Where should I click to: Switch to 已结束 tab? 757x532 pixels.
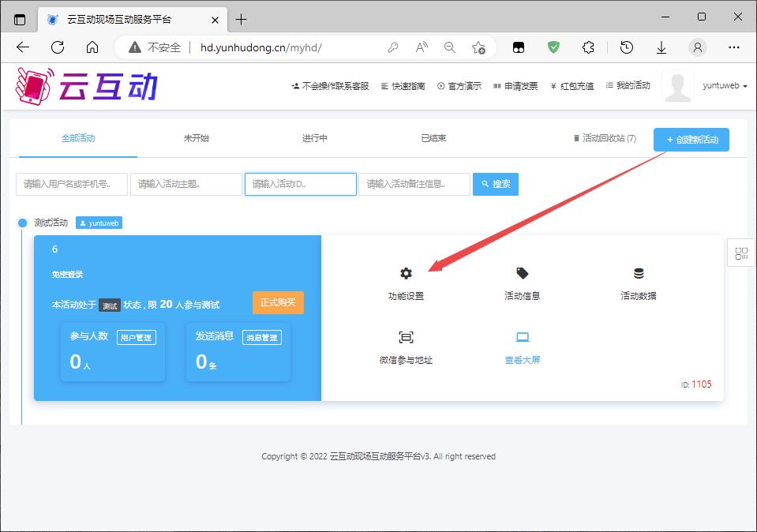[433, 138]
